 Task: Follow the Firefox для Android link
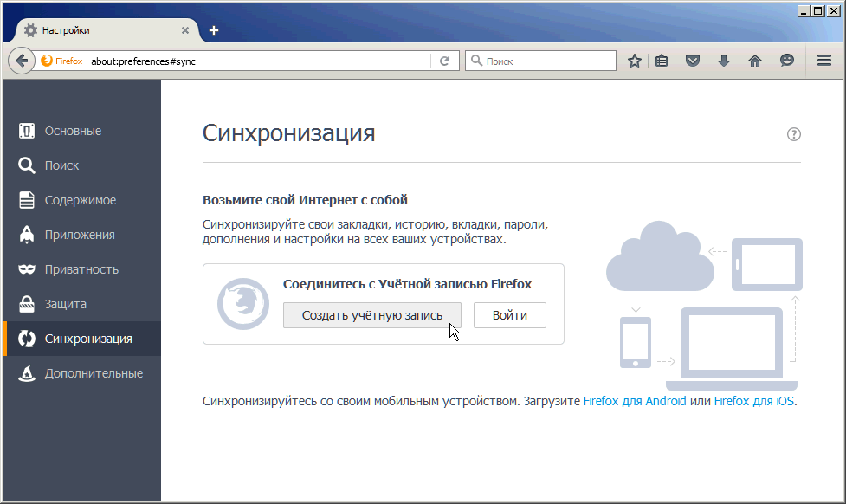pos(635,401)
